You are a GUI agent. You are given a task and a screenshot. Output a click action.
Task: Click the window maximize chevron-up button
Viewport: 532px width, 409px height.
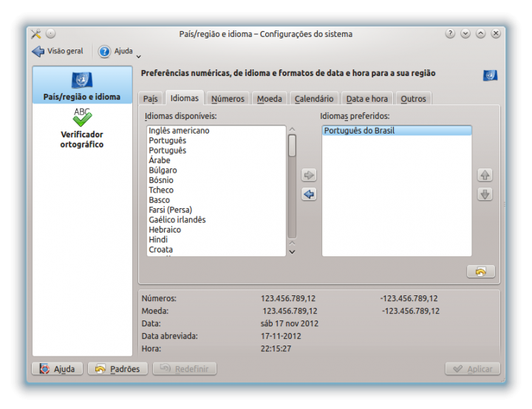pos(481,33)
